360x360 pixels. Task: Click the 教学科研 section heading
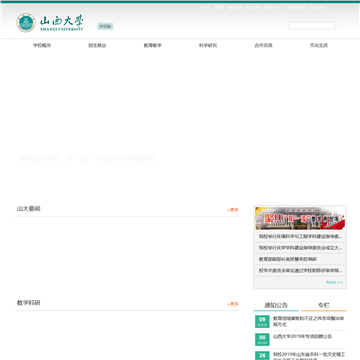pyautogui.click(x=29, y=303)
